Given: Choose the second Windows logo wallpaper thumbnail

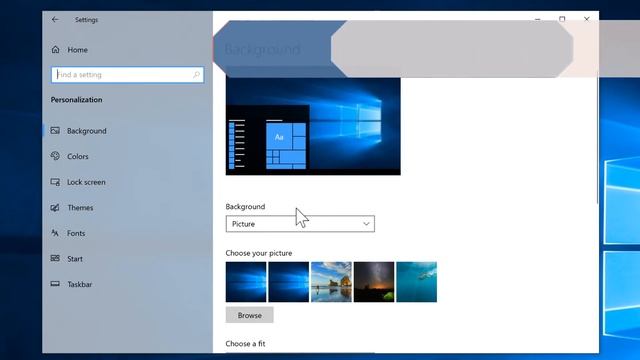Looking at the screenshot, I should point(289,282).
